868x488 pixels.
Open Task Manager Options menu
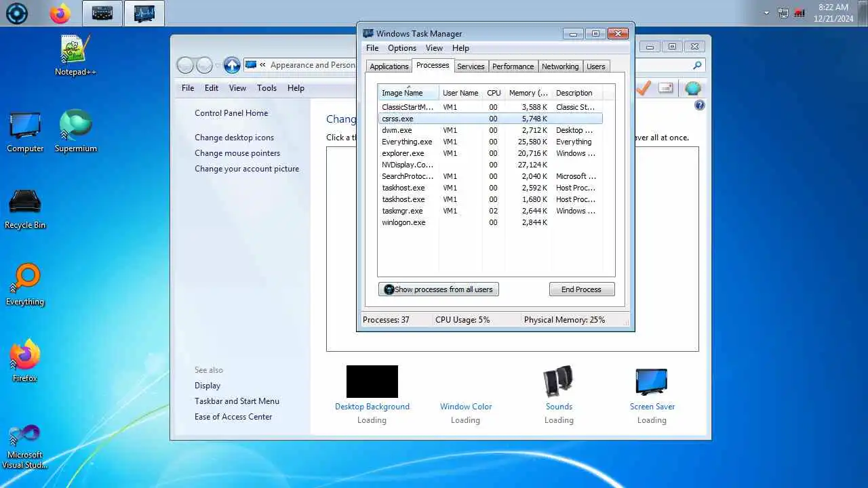[x=402, y=48]
